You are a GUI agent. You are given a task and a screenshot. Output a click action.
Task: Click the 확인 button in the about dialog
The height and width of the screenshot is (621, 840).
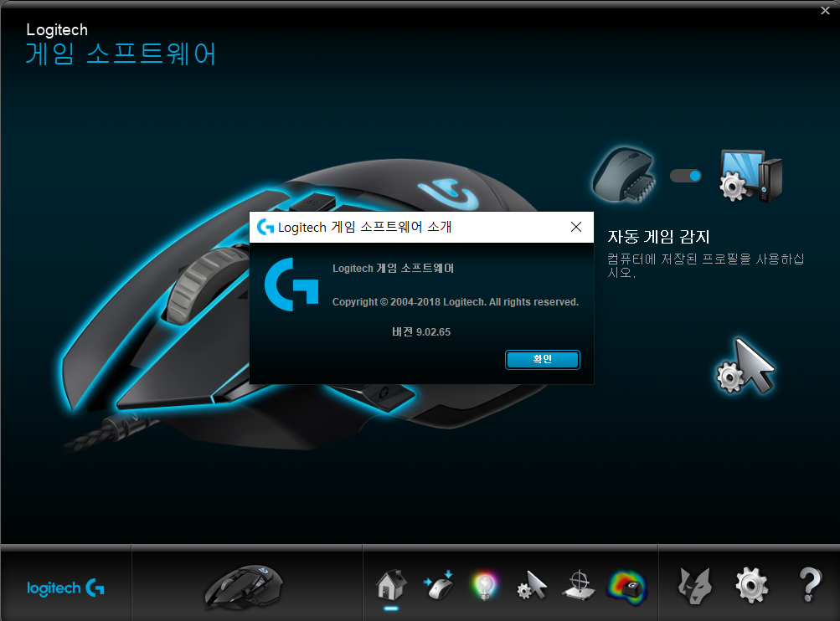click(x=542, y=359)
